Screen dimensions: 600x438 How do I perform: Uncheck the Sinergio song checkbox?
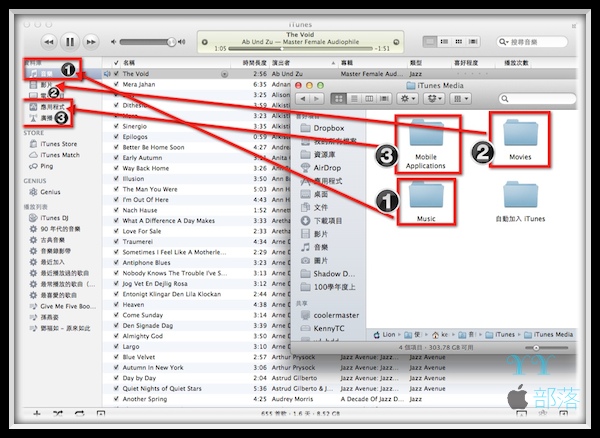coord(116,126)
